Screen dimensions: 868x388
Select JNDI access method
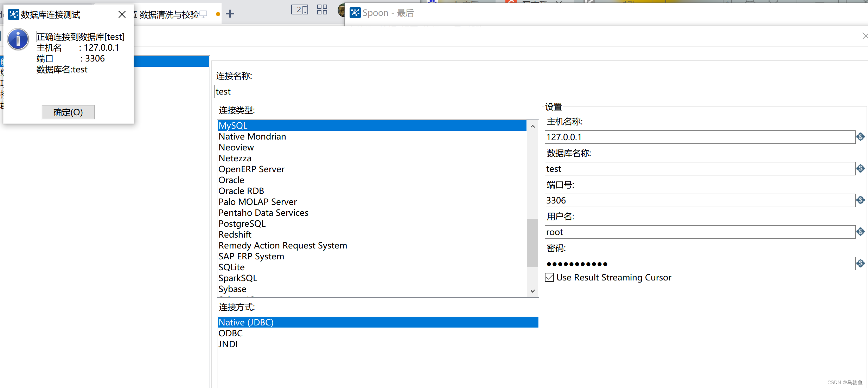click(228, 344)
